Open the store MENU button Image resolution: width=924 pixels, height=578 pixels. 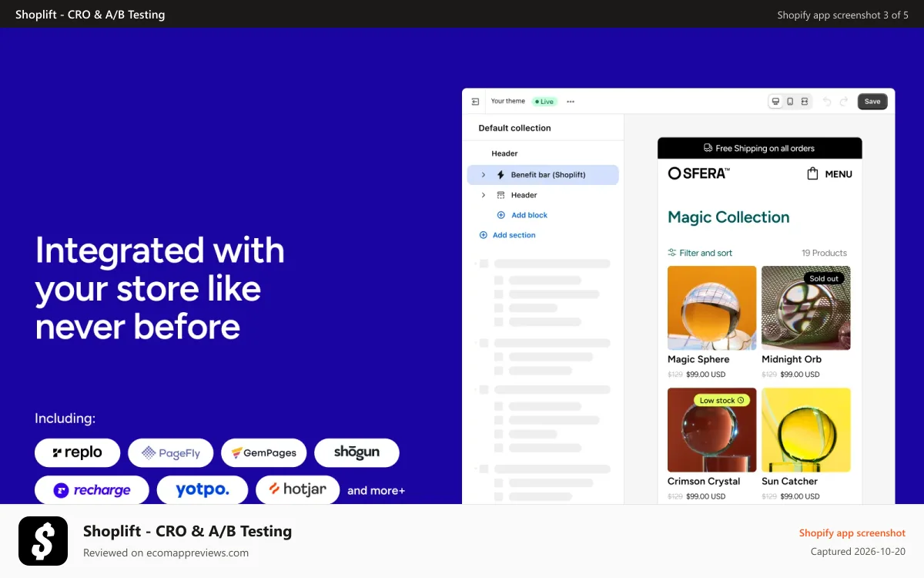pyautogui.click(x=839, y=174)
